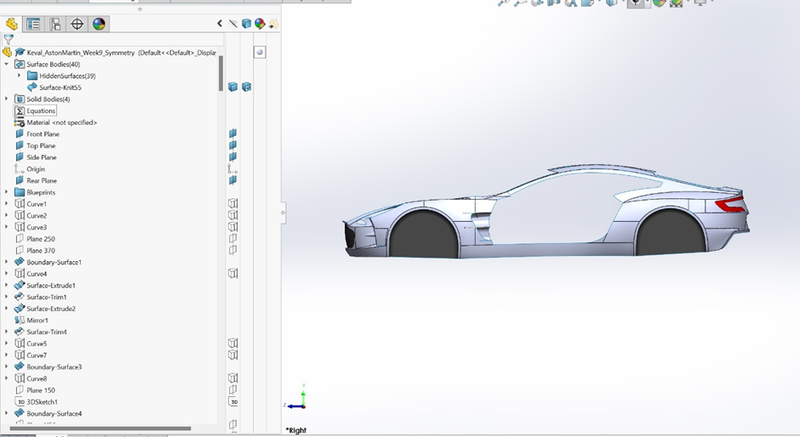Select the 3DSketch1 item
This screenshot has width=800, height=437.
click(42, 402)
